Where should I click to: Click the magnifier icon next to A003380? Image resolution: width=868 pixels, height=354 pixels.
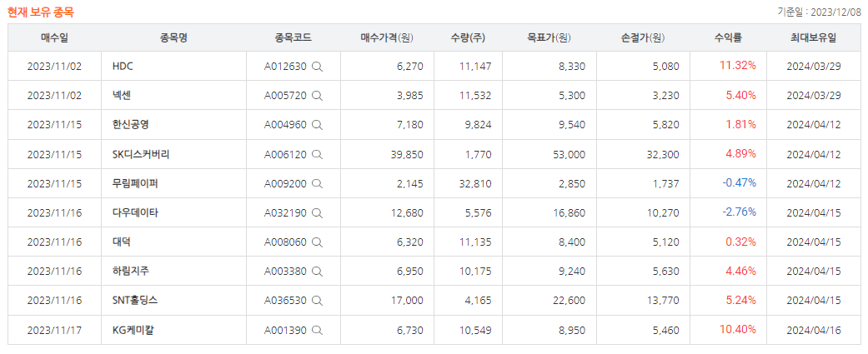pyautogui.click(x=317, y=272)
